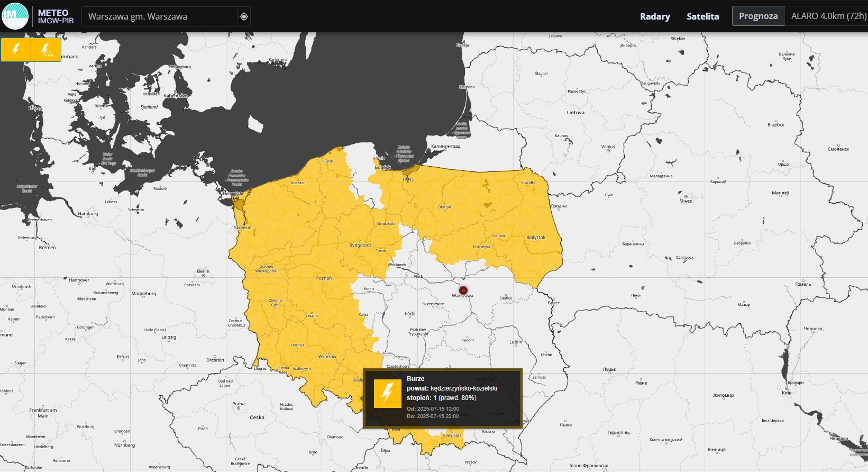Image resolution: width=868 pixels, height=472 pixels.
Task: Click the Warszawa gm. Warszawa search field
Action: pyautogui.click(x=159, y=16)
